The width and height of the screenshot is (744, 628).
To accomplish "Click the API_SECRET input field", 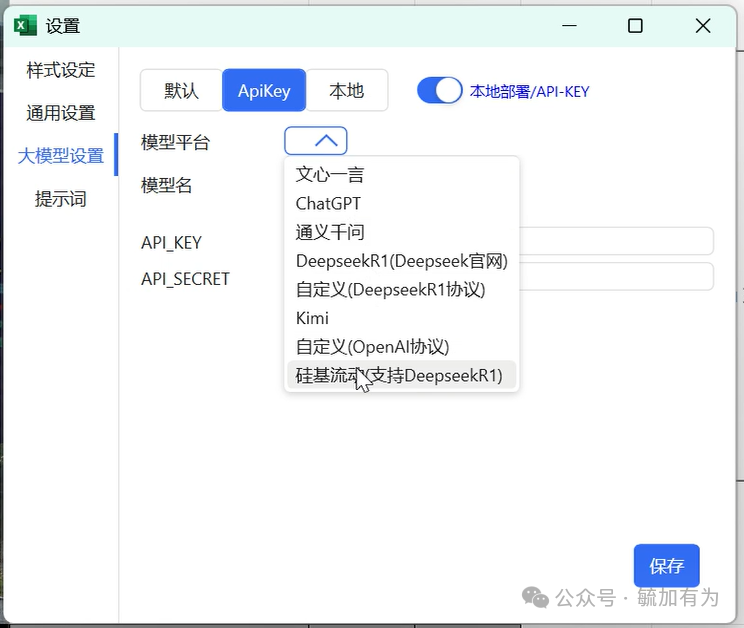I will (616, 276).
